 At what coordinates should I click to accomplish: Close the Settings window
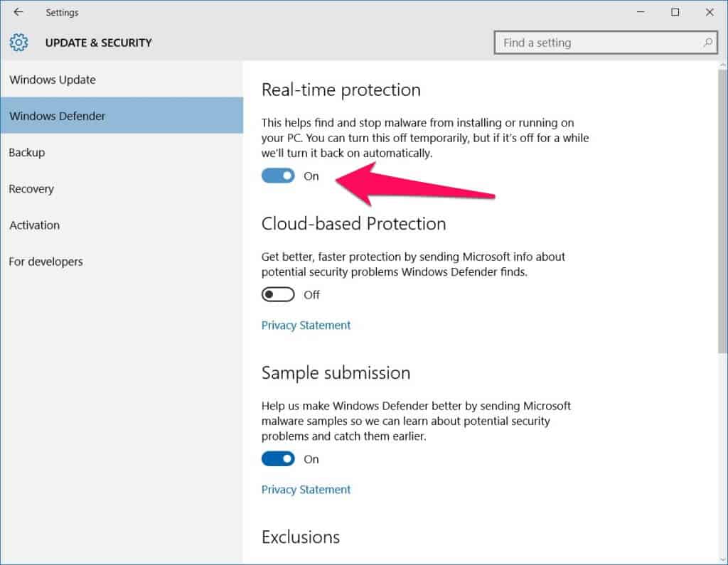pyautogui.click(x=710, y=12)
